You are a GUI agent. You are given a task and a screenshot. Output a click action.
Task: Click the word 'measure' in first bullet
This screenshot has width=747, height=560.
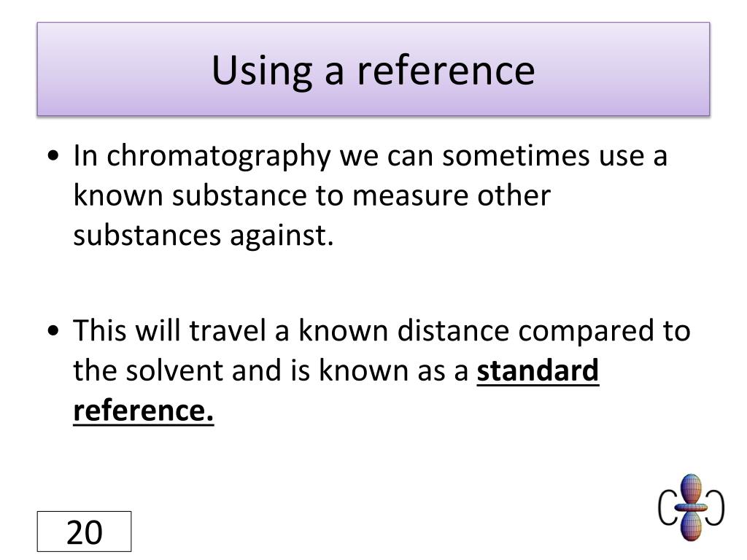(x=410, y=196)
